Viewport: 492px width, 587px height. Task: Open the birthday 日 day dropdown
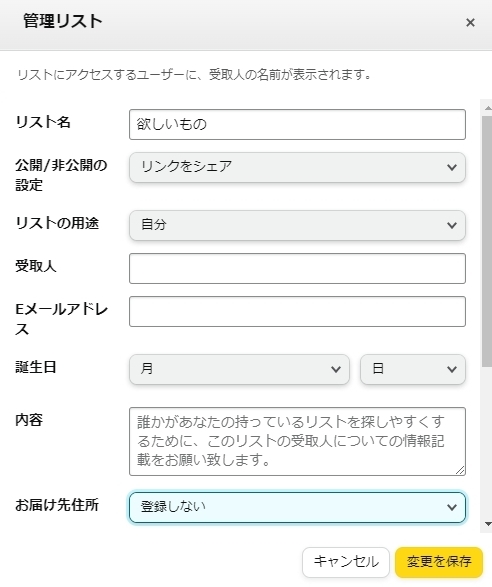tap(413, 369)
